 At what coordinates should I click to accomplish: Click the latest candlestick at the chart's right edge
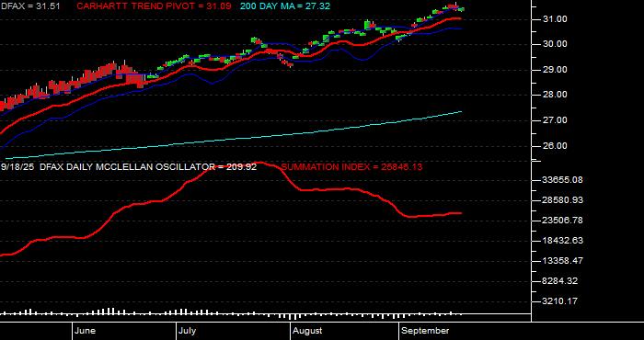[461, 9]
